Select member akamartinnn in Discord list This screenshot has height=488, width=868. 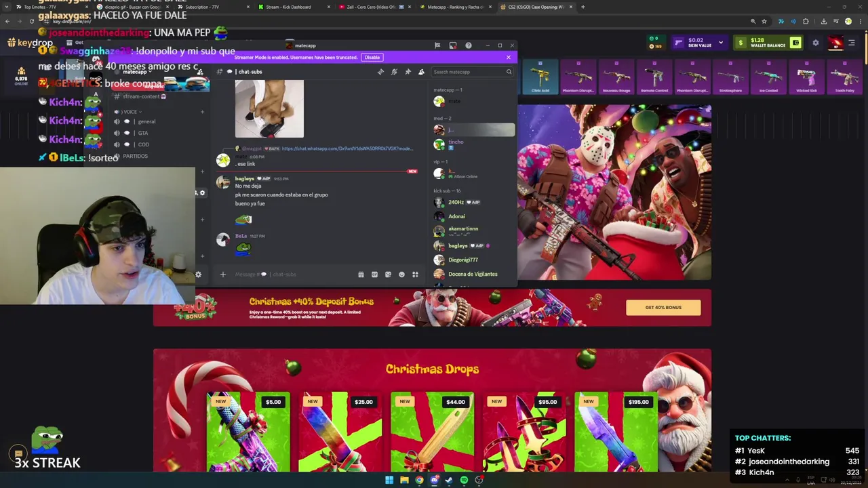(473, 230)
